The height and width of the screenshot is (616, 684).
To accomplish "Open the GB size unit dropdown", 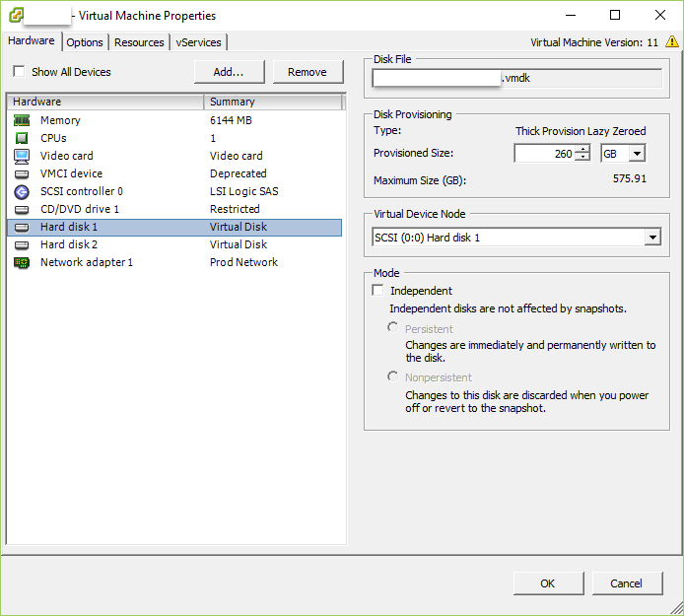I will pyautogui.click(x=637, y=154).
